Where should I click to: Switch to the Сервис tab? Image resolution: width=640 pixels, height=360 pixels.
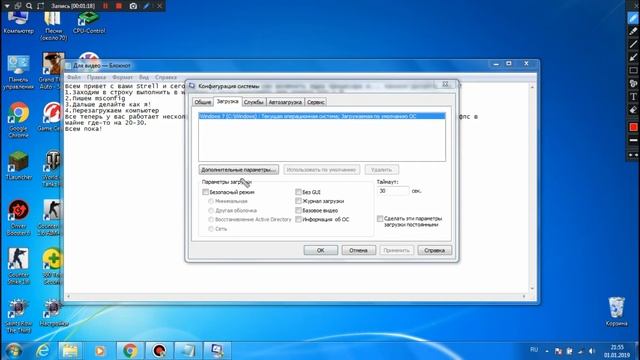pyautogui.click(x=316, y=102)
